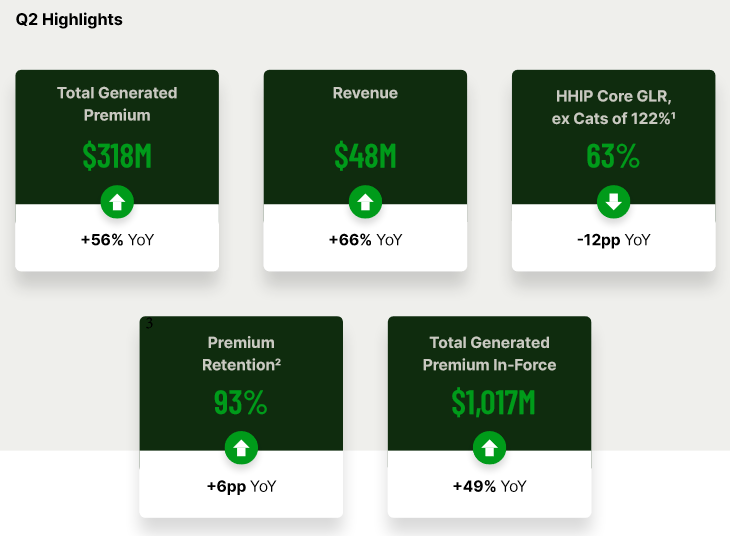Select the $48M revenue figure
The width and height of the screenshot is (730, 536).
click(365, 156)
